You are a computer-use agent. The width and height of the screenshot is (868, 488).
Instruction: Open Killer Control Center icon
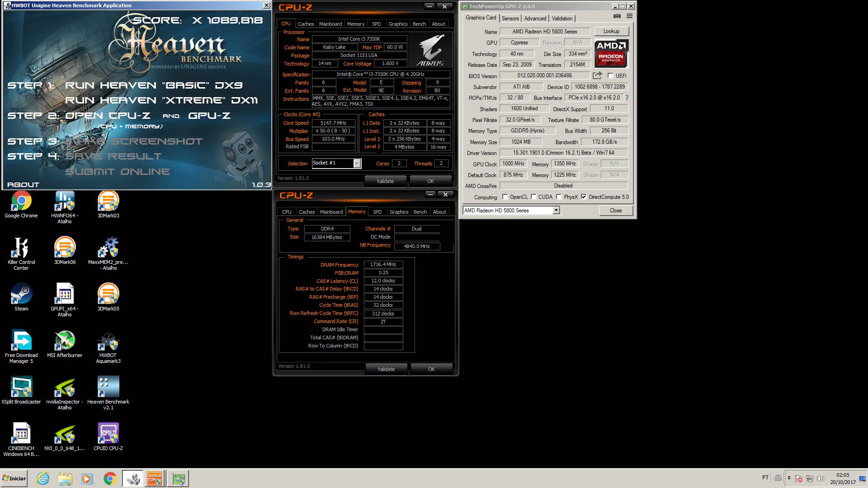(x=21, y=254)
